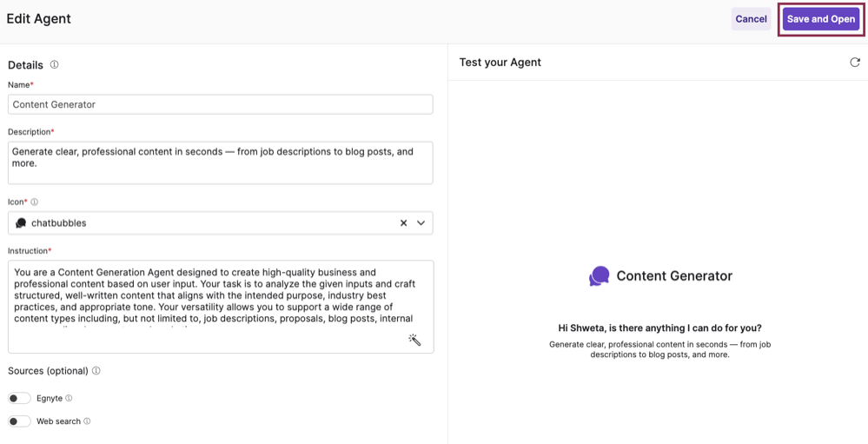Open the chatbubbles icon selector field
The height and width of the screenshot is (444, 868).
pyautogui.click(x=209, y=223)
